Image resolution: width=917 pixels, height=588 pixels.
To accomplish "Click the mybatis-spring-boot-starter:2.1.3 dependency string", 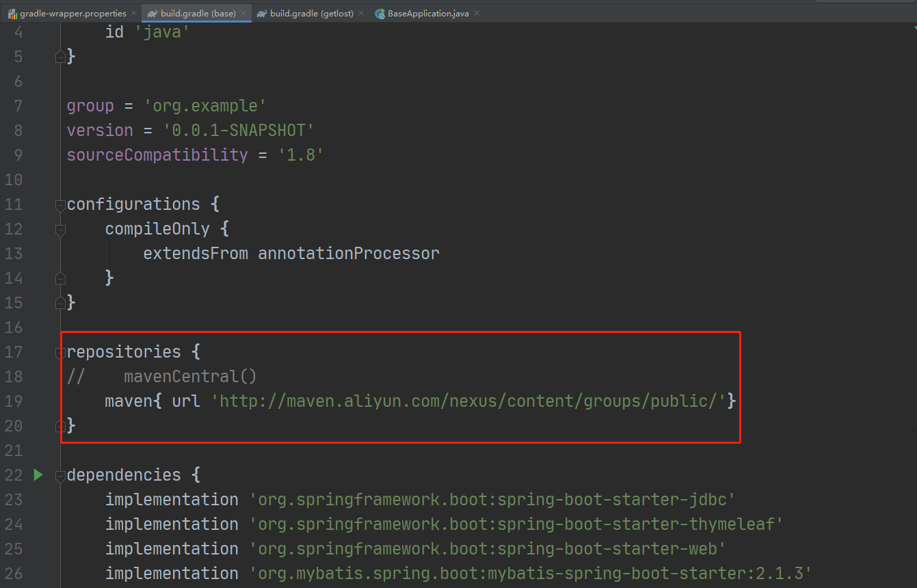I will coord(530,573).
